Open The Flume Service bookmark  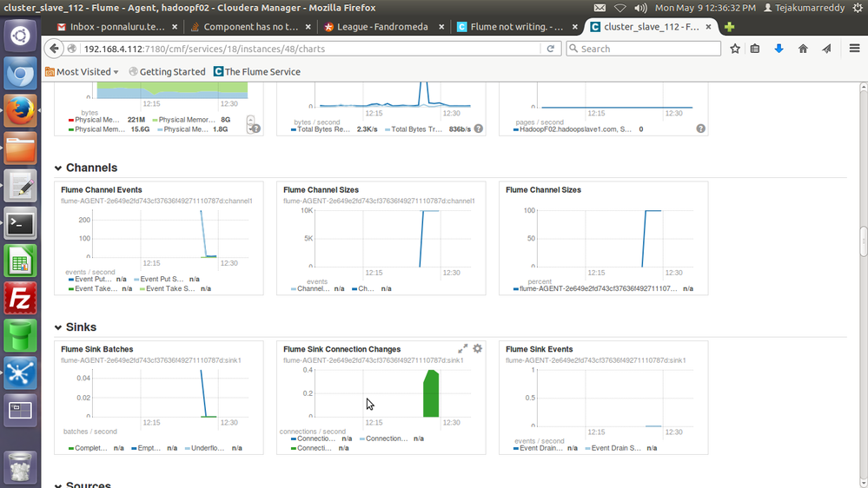click(257, 72)
